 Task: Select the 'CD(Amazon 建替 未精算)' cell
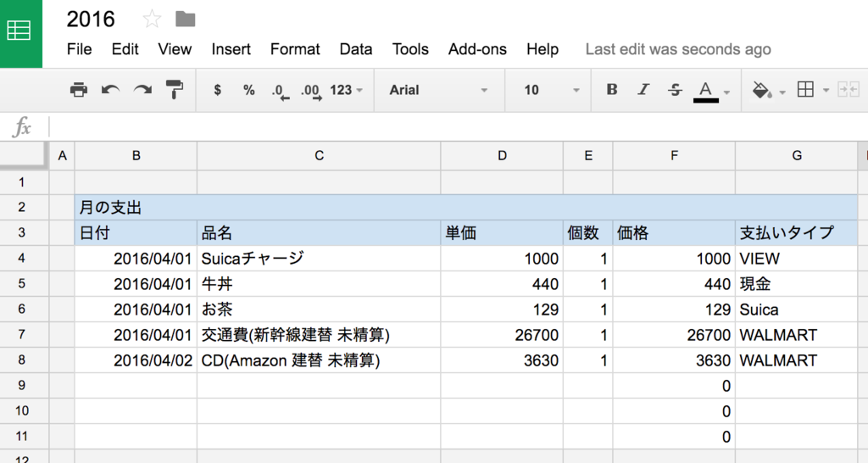point(319,360)
